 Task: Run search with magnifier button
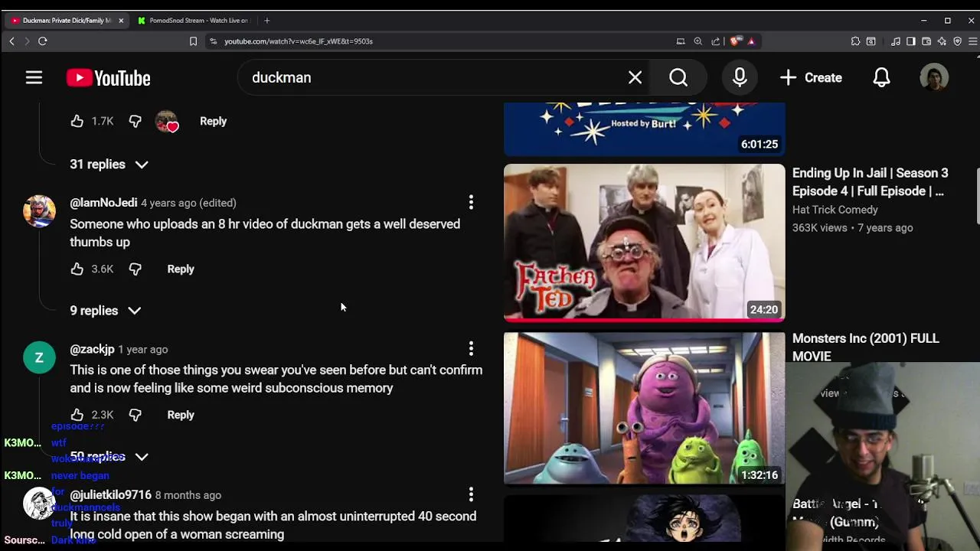[x=678, y=77]
